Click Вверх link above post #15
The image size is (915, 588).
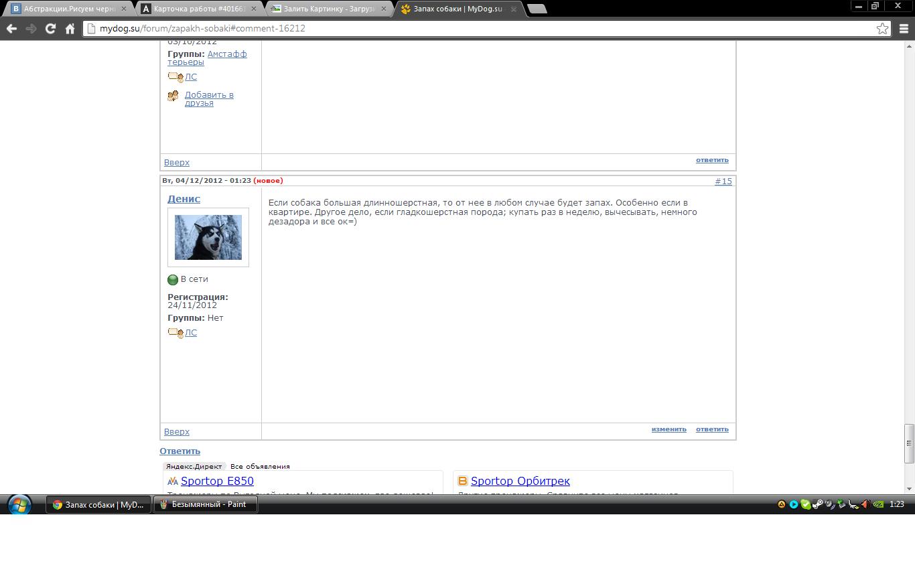[x=177, y=162]
